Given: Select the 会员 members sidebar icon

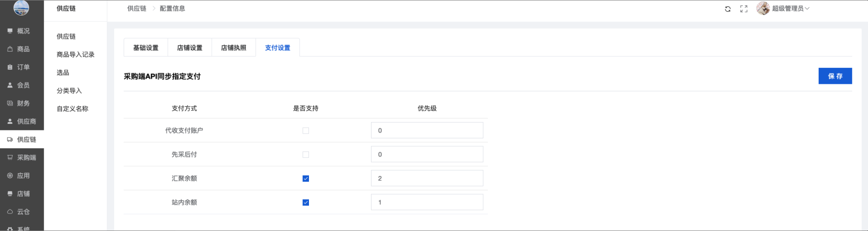Looking at the screenshot, I should point(10,85).
